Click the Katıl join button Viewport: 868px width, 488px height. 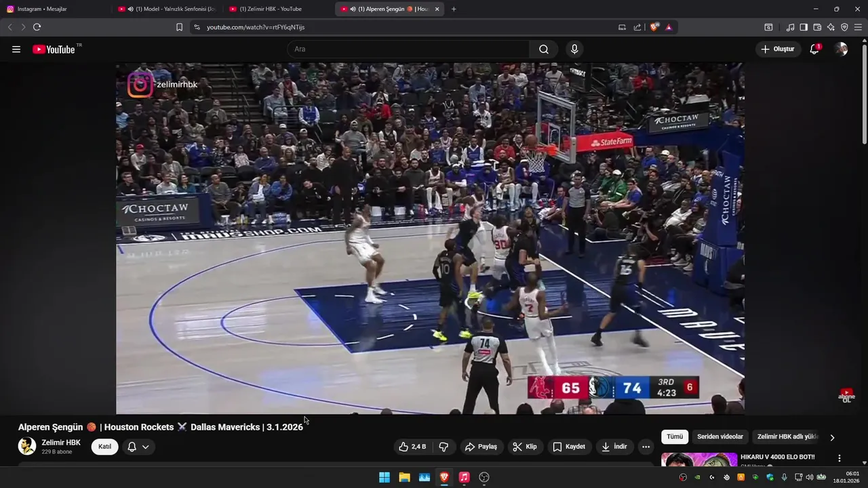[104, 447]
